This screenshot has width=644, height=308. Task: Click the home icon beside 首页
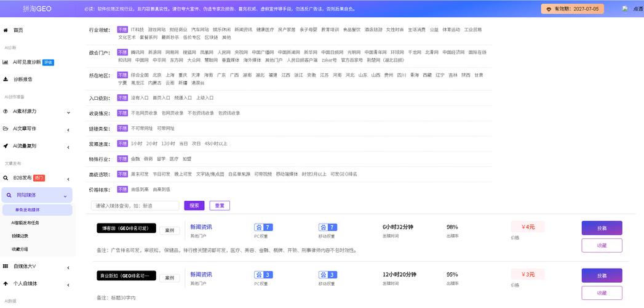(x=6, y=30)
